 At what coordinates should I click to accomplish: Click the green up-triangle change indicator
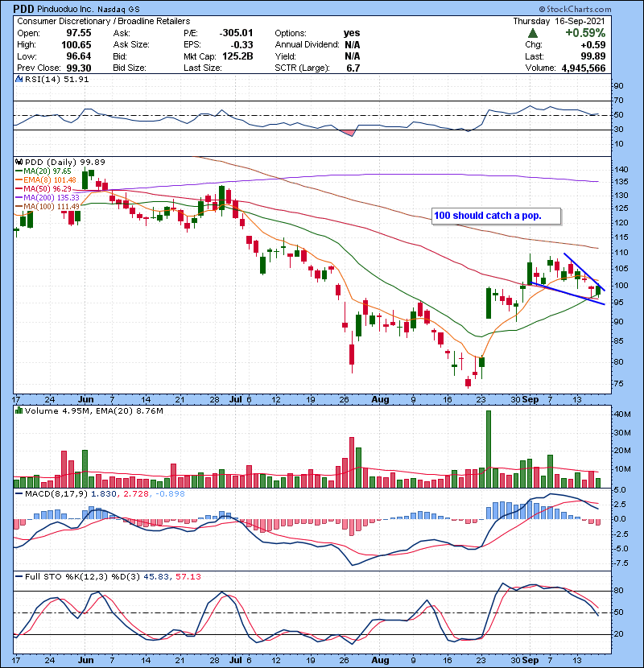(532, 33)
